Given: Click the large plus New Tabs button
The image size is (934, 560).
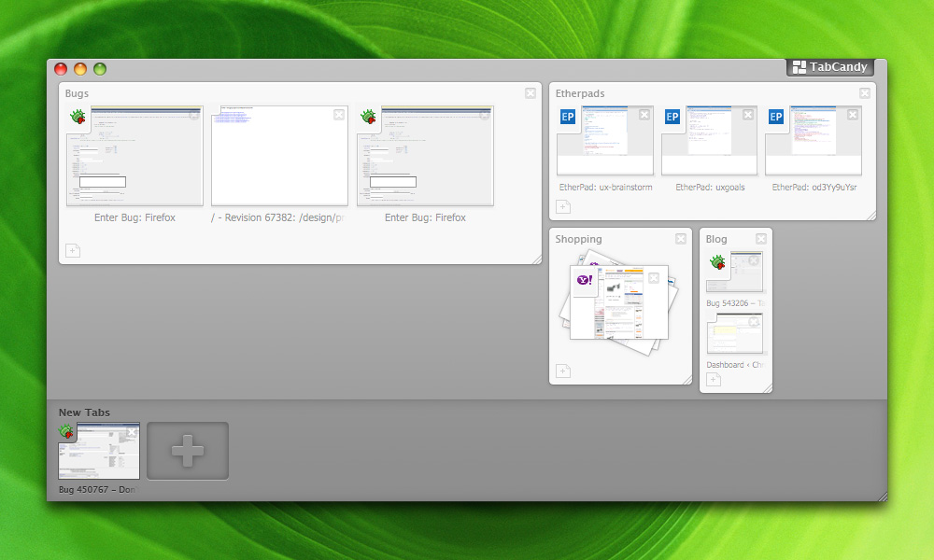Looking at the screenshot, I should pyautogui.click(x=188, y=451).
